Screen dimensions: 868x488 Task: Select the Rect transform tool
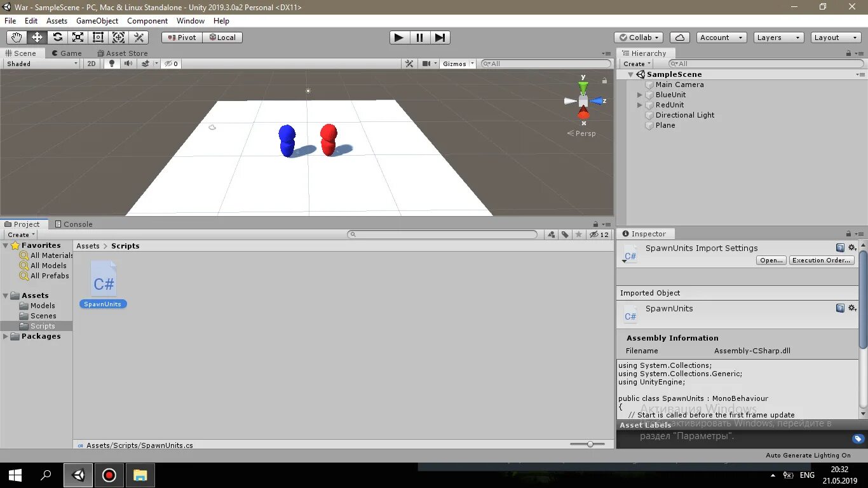coord(98,37)
